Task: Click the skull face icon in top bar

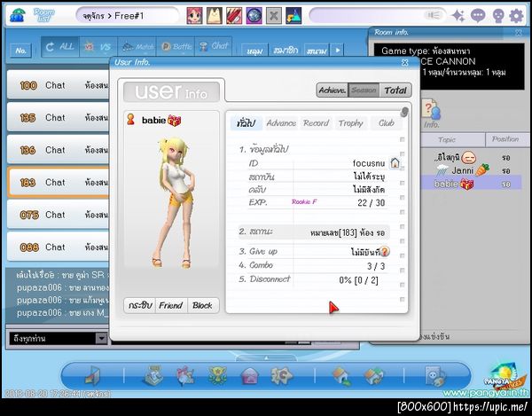Action: [x=497, y=16]
